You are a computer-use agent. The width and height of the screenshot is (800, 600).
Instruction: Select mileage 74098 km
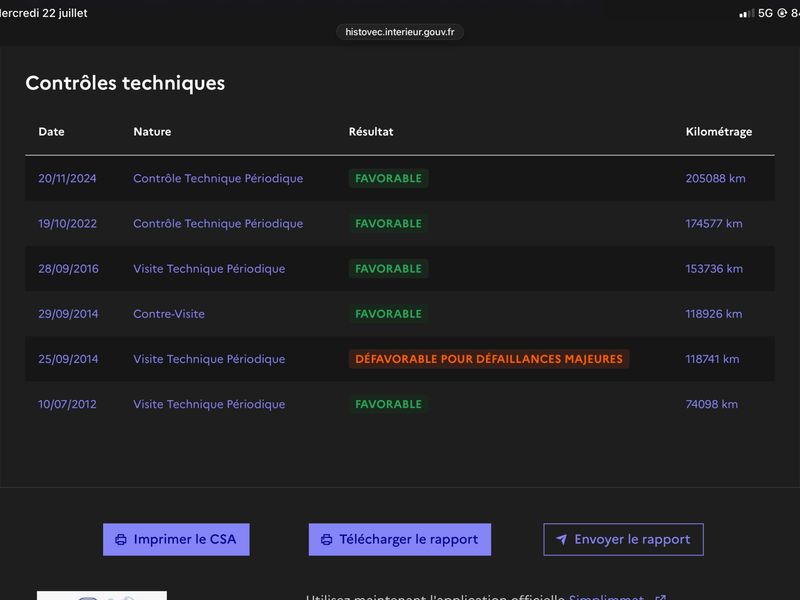pos(712,404)
